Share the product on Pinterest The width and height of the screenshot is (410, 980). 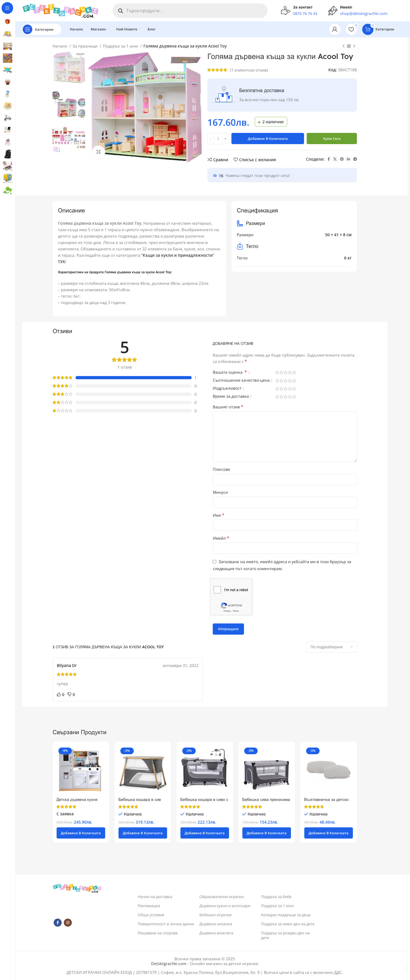point(342,159)
